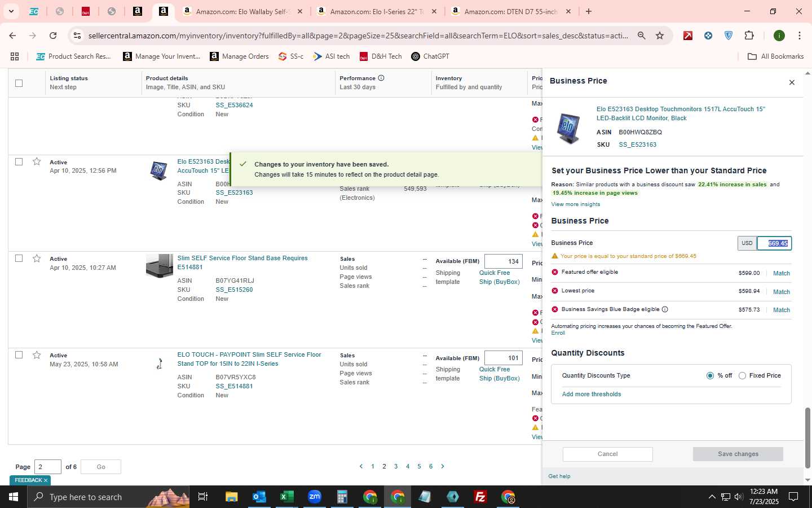Edit the available quantity field showing 101
Screen dimensions: 812x508
click(503, 358)
